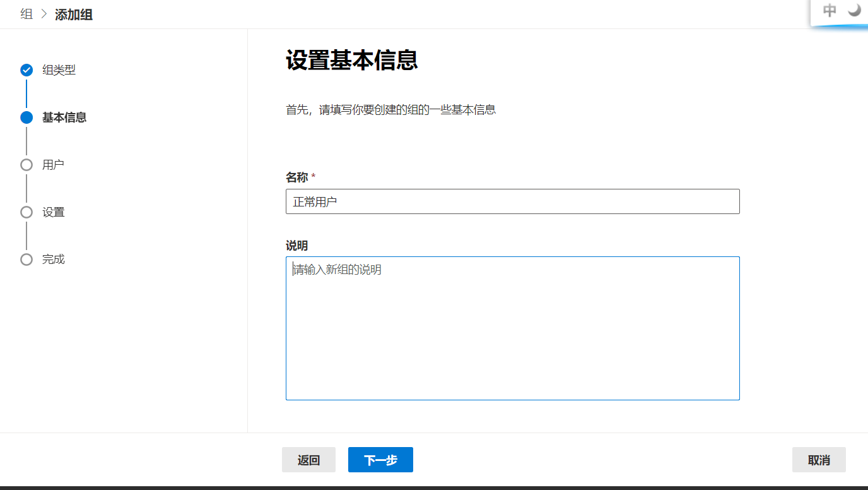Select the 添加组 breadcrumb title

coord(74,15)
